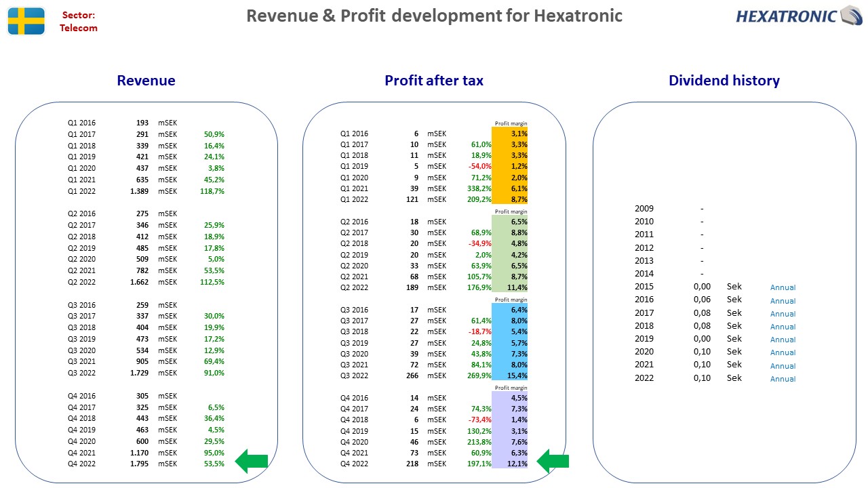This screenshot has width=868, height=488.
Task: Click the profit value 189
Action: tap(412, 287)
